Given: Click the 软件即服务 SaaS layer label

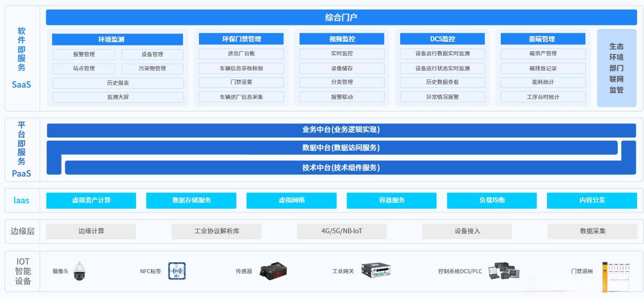Looking at the screenshot, I should point(21,58).
